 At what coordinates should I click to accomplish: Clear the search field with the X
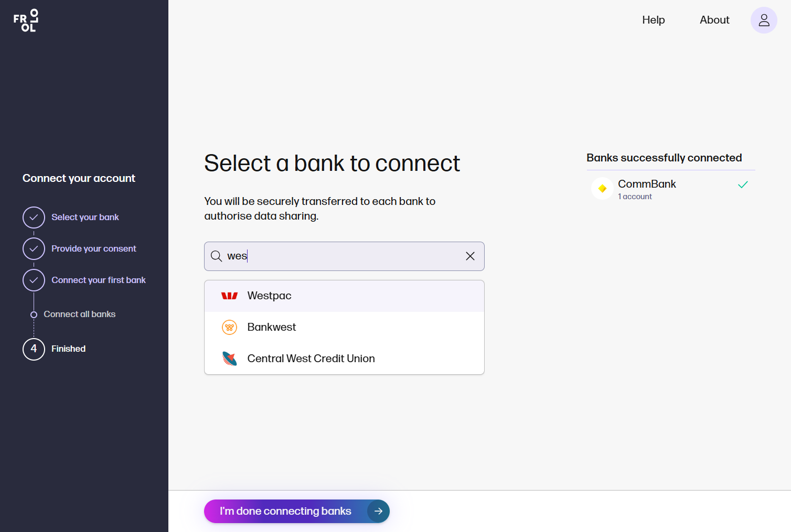470,256
